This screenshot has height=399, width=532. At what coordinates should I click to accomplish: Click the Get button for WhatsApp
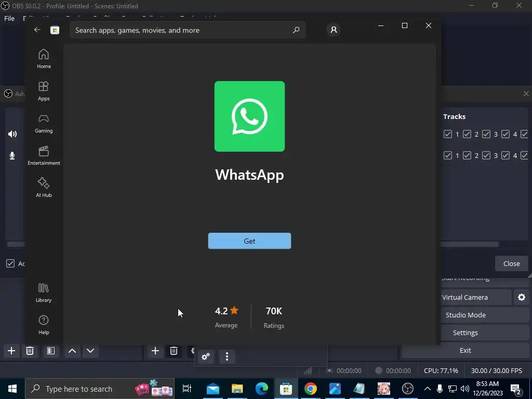[x=249, y=241]
